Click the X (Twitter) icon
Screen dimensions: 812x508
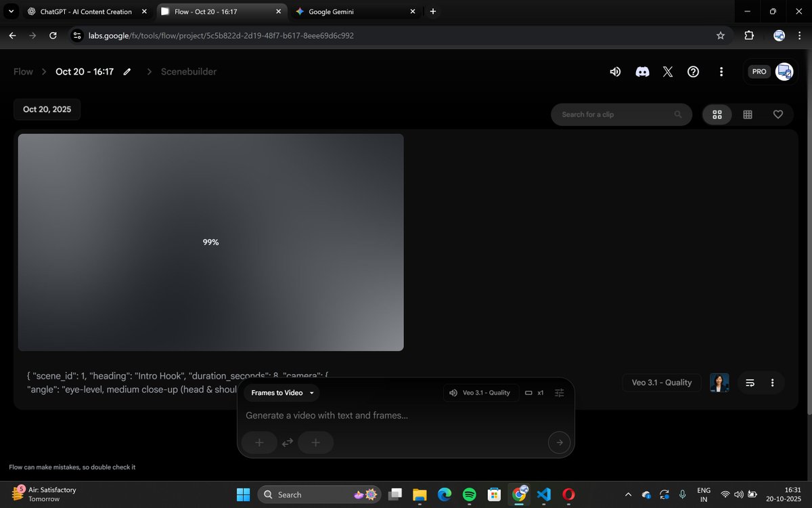point(668,71)
